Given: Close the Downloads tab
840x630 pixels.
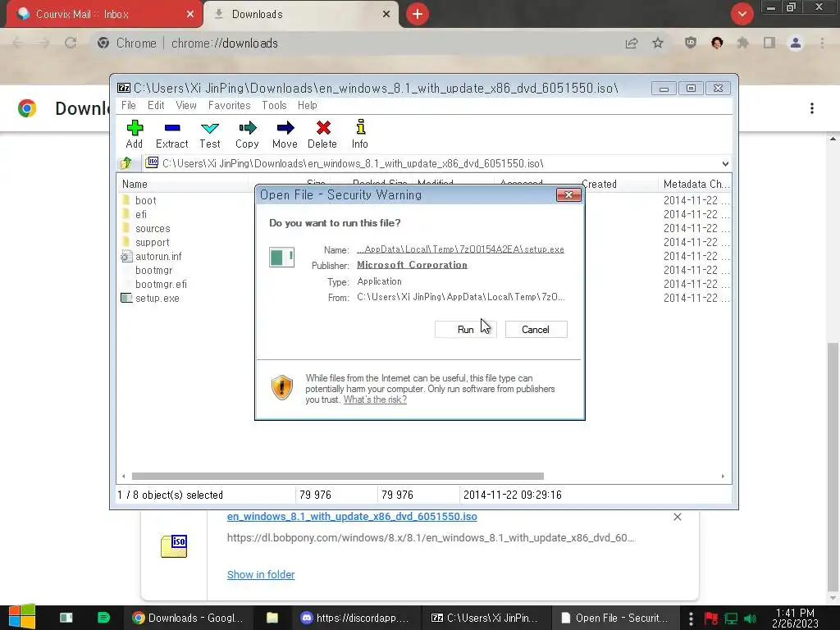Looking at the screenshot, I should 386,14.
